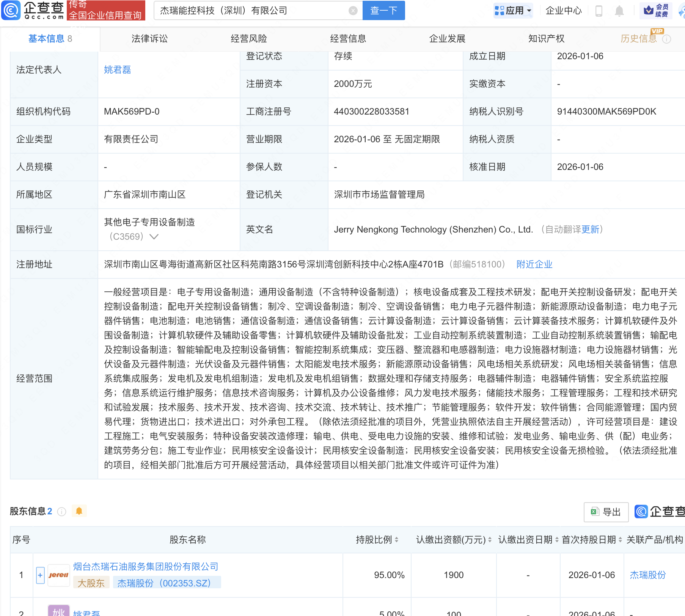Expand shareholder 烟台杰瑞石油服务集团 with plus icon
This screenshot has height=616, width=685.
tap(39, 575)
